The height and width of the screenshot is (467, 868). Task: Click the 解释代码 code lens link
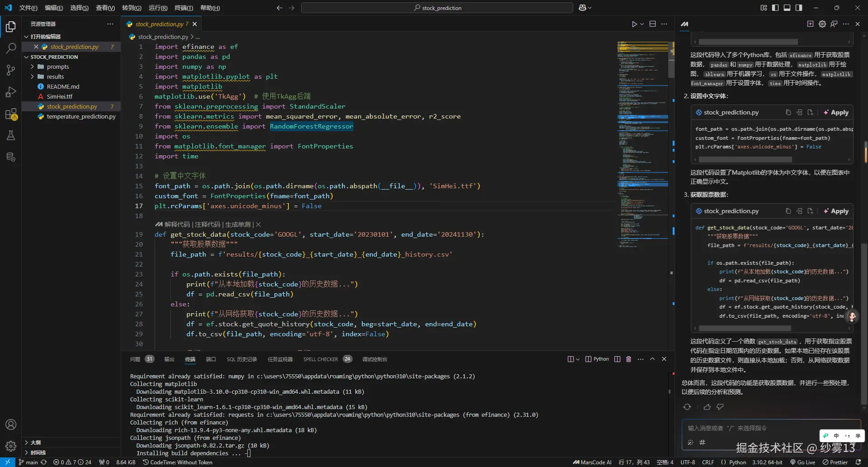pyautogui.click(x=177, y=224)
